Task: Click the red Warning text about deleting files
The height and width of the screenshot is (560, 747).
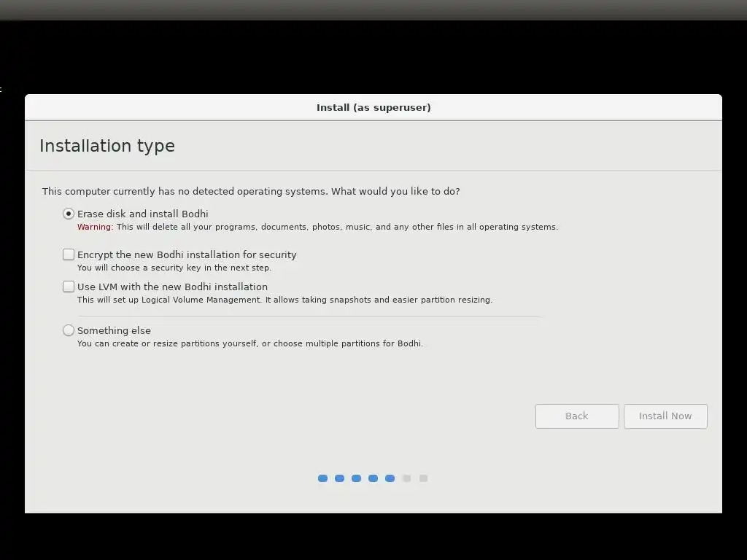Action: coord(317,227)
